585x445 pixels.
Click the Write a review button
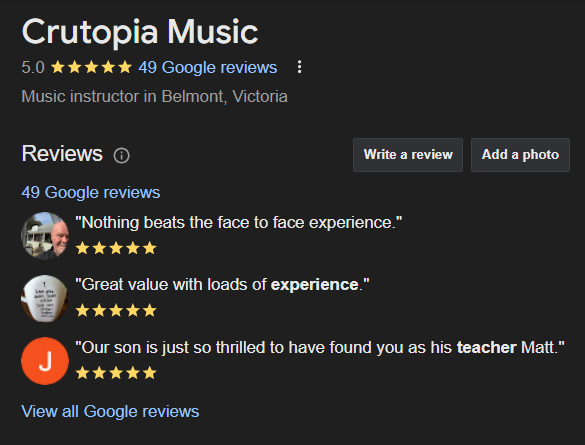point(408,155)
